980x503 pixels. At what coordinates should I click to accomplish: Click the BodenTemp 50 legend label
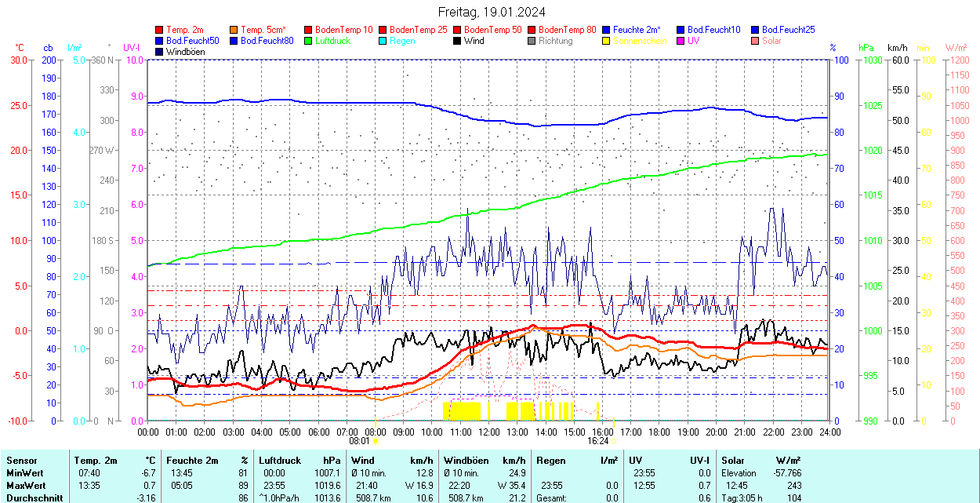click(x=492, y=30)
